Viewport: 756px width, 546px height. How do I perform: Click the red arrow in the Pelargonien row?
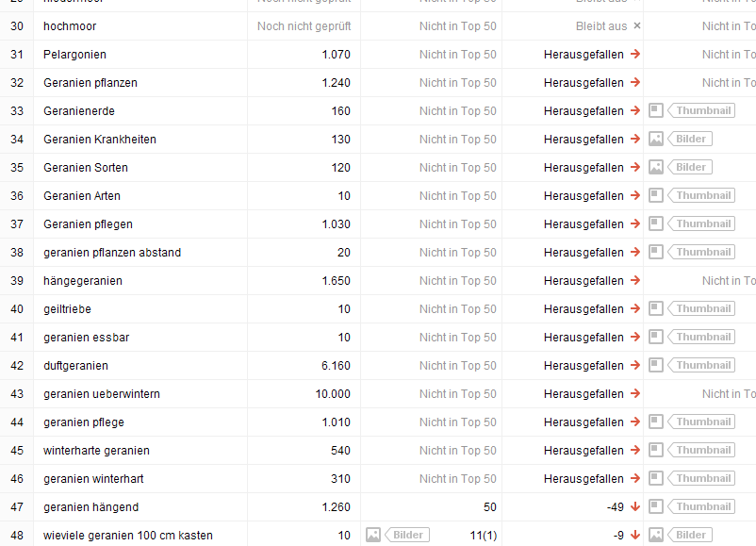pyautogui.click(x=635, y=55)
